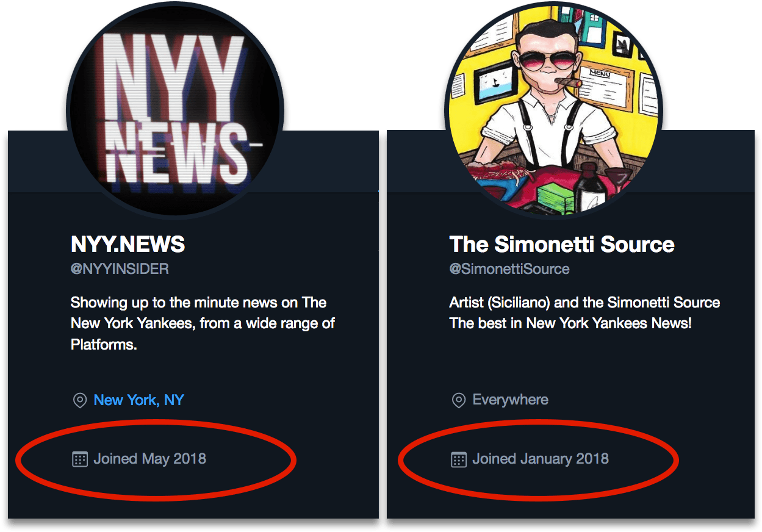Screen dimensions: 762x532
Task: Click the location pin icon beside Everywhere
Action: pyautogui.click(x=458, y=401)
